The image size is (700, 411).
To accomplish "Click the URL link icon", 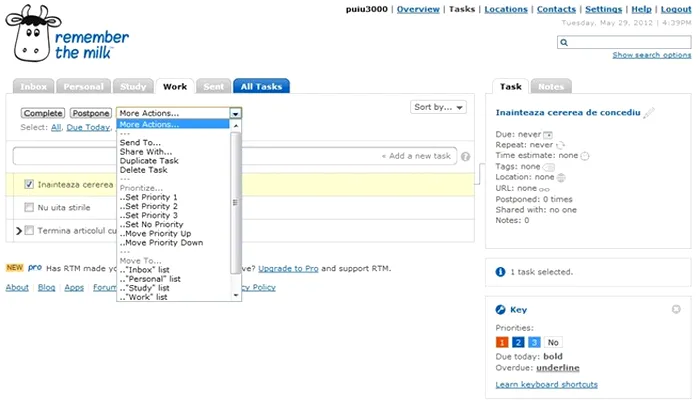I will 545,189.
